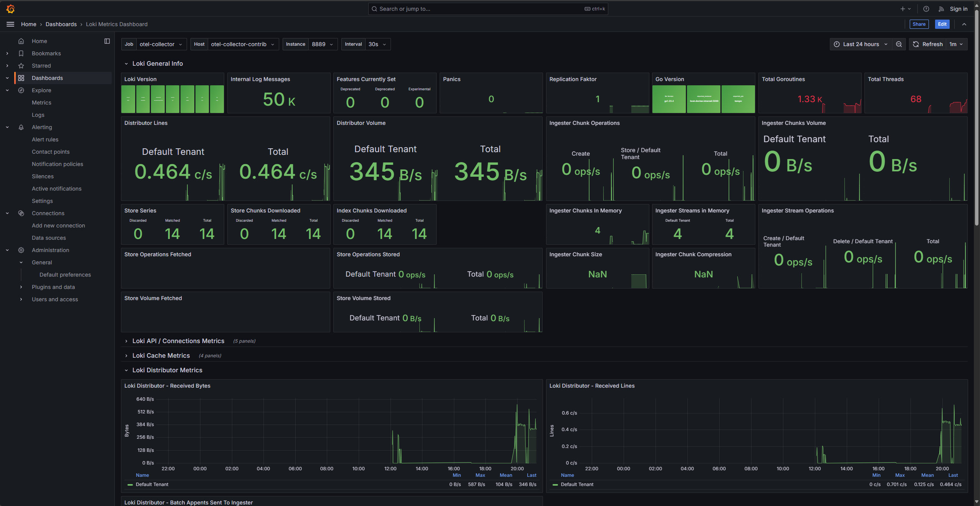Open the news feed RSS icon

[941, 9]
